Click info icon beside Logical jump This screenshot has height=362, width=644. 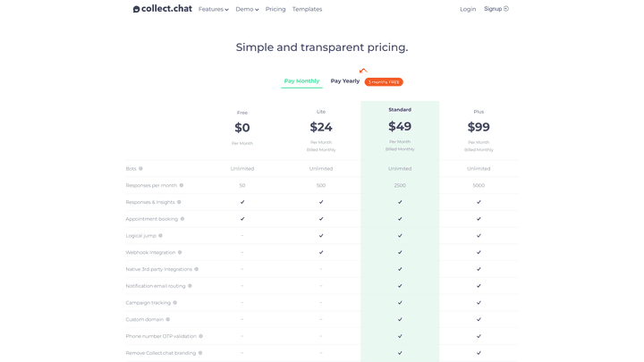[x=161, y=236]
